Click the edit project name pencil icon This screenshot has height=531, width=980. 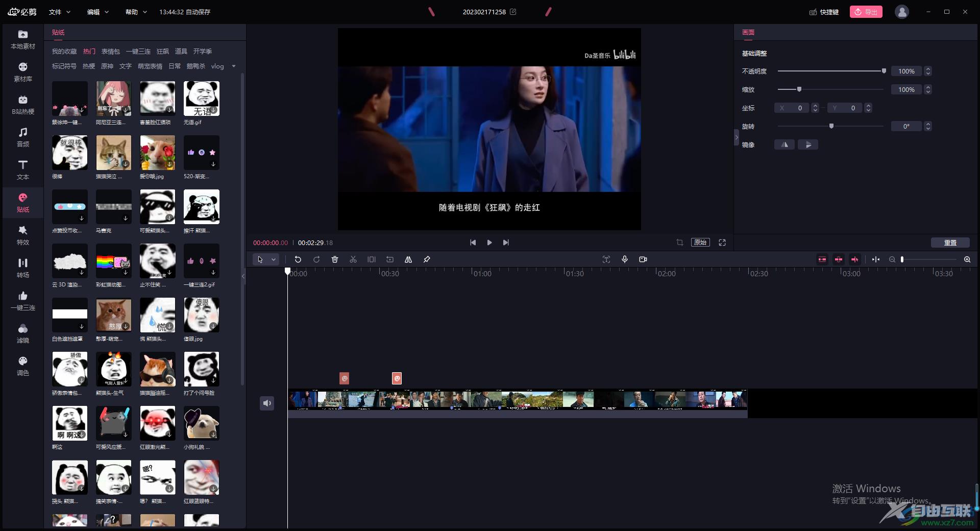(513, 12)
